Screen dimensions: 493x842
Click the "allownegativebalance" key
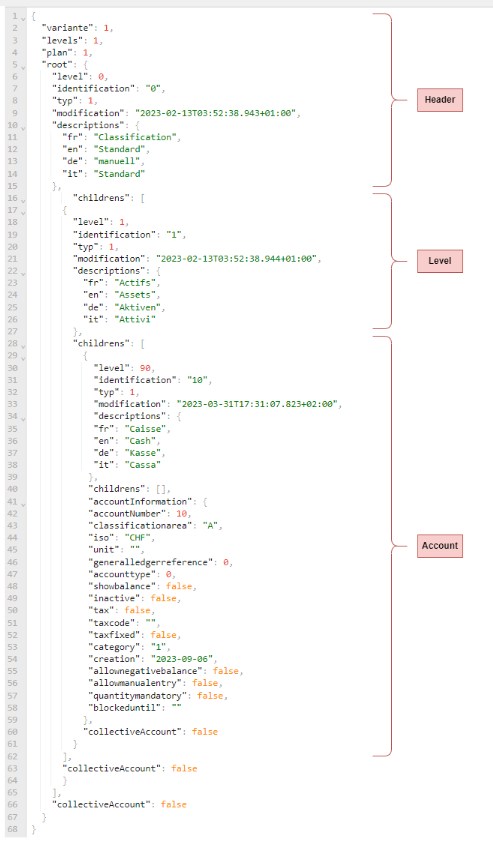click(x=148, y=671)
